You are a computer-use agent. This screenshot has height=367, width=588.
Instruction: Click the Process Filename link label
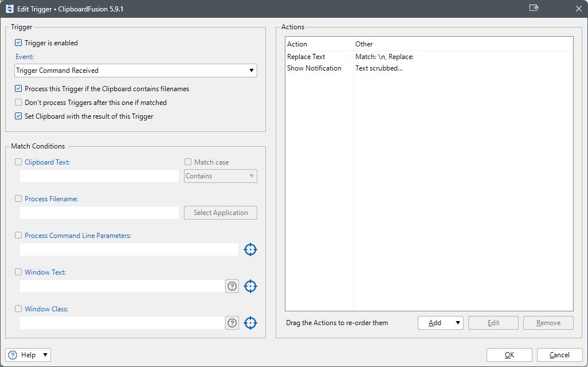[52, 199]
